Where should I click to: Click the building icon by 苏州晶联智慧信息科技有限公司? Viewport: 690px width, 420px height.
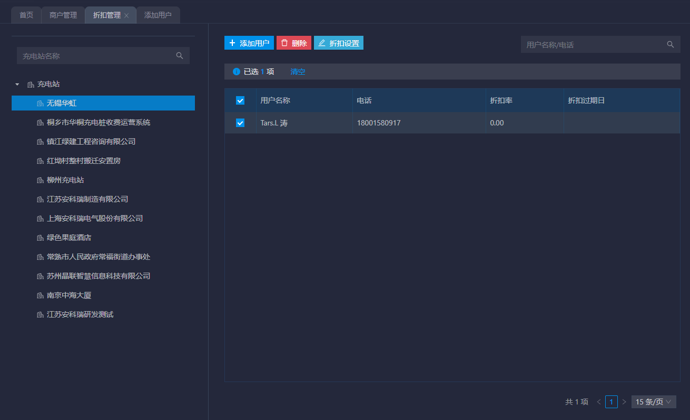[x=40, y=276]
